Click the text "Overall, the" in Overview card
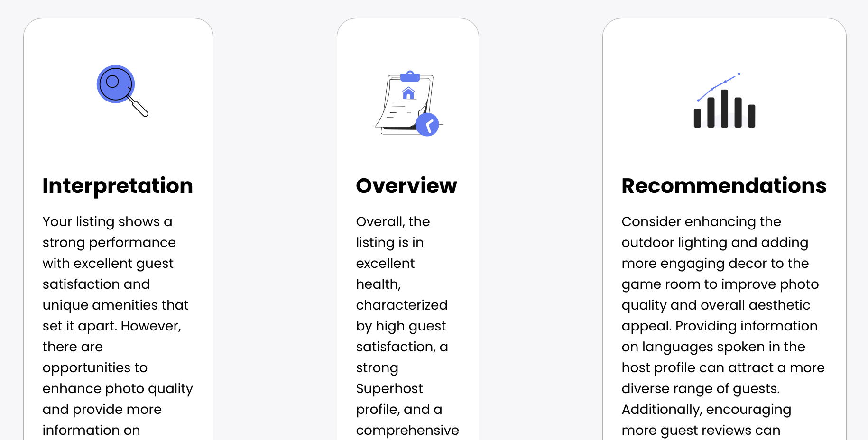Viewport: 868px width, 440px height. pyautogui.click(x=393, y=222)
